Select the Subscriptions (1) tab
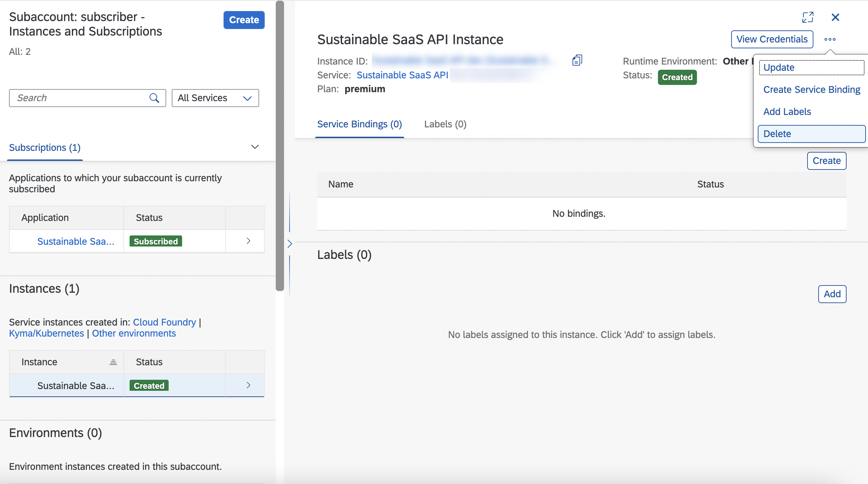The width and height of the screenshot is (868, 484). (45, 148)
